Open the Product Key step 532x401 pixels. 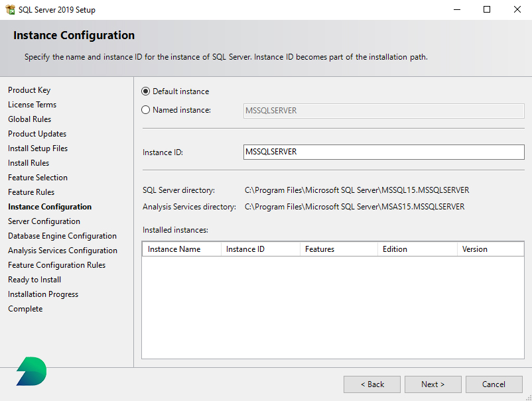pos(29,89)
